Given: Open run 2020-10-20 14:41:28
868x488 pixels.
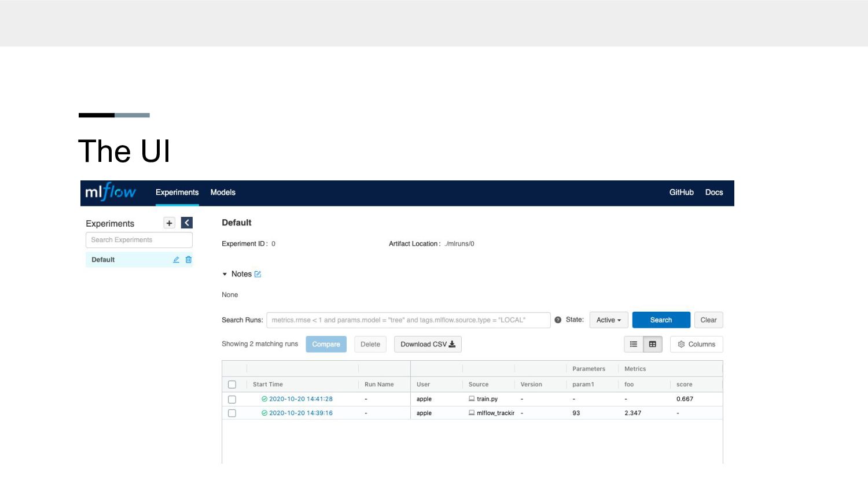Looking at the screenshot, I should tap(301, 399).
